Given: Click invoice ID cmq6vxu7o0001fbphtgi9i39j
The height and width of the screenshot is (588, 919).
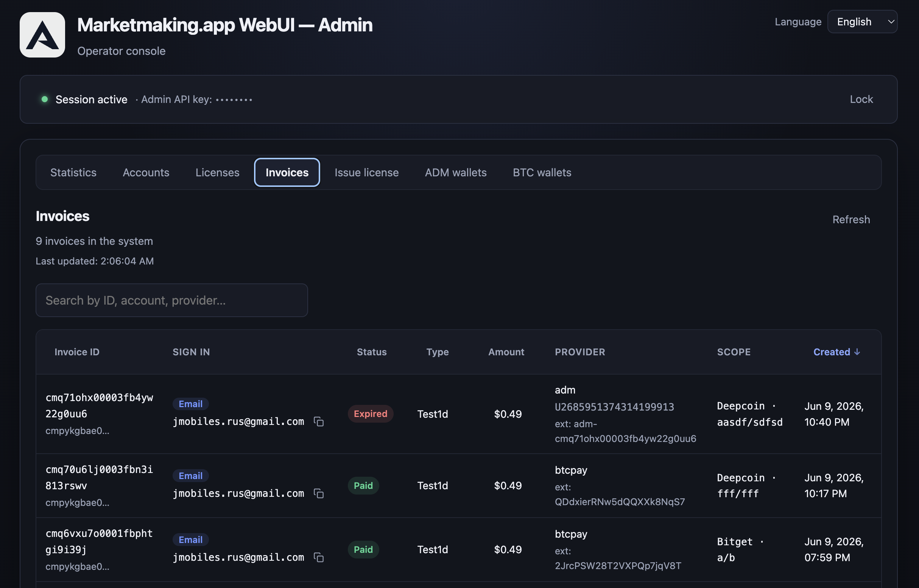Looking at the screenshot, I should [x=99, y=541].
